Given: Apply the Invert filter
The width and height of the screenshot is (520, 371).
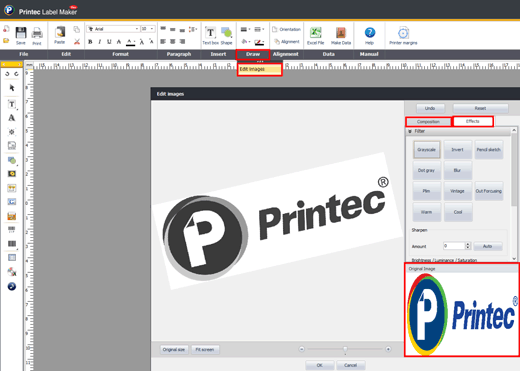Looking at the screenshot, I should [458, 150].
